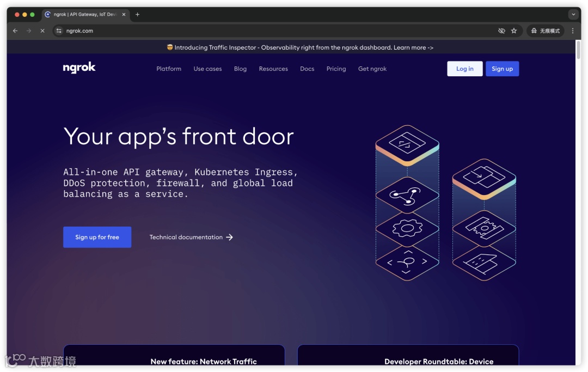Viewport: 588px width, 372px height.
Task: Click the emoji in the announcement banner
Action: [x=170, y=47]
